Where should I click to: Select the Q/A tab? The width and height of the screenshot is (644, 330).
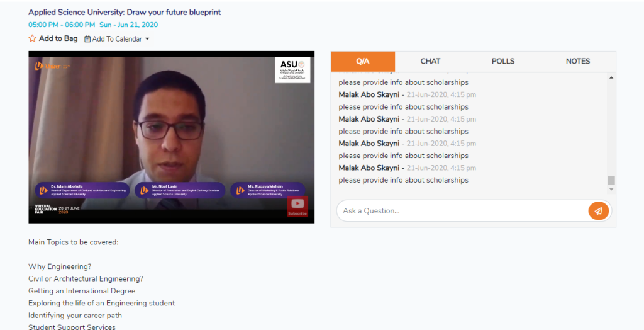[x=363, y=61]
